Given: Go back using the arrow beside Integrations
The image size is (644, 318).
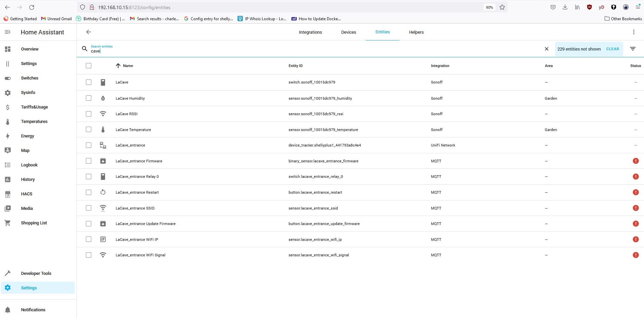Looking at the screenshot, I should (89, 32).
